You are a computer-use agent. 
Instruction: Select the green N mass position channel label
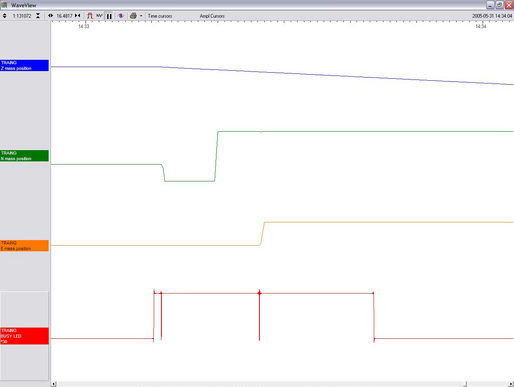[x=24, y=156]
